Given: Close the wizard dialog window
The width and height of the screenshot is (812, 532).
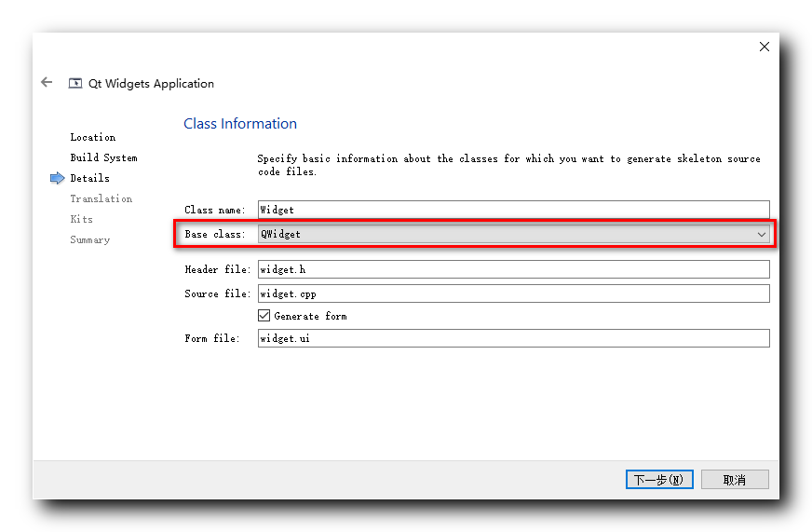Looking at the screenshot, I should (x=765, y=47).
